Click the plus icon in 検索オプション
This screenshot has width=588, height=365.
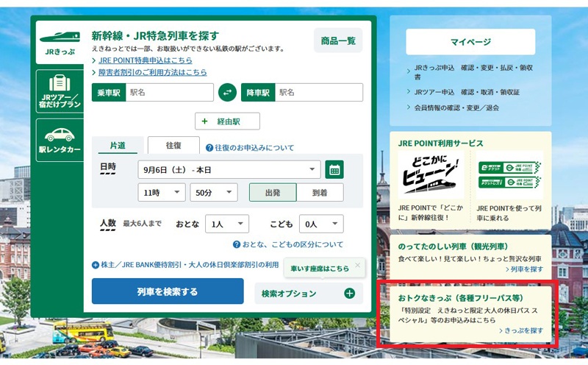coord(350,294)
